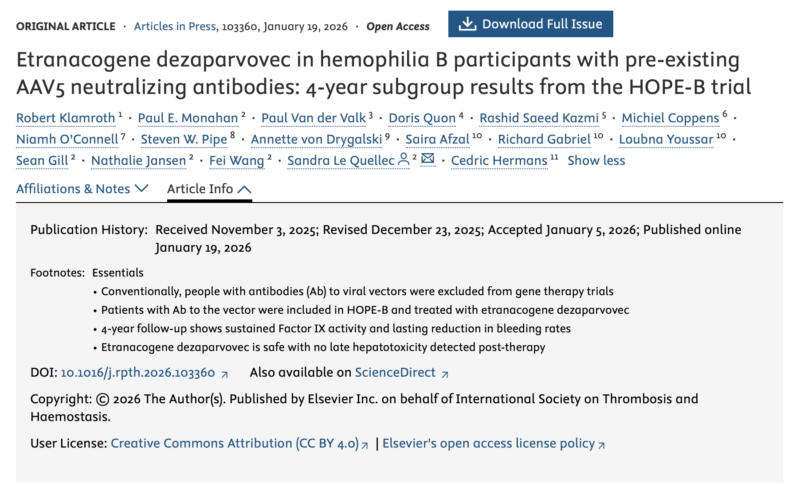Click the envelope email icon after Sandra Le Quellec
The image size is (800, 483).
click(x=427, y=159)
